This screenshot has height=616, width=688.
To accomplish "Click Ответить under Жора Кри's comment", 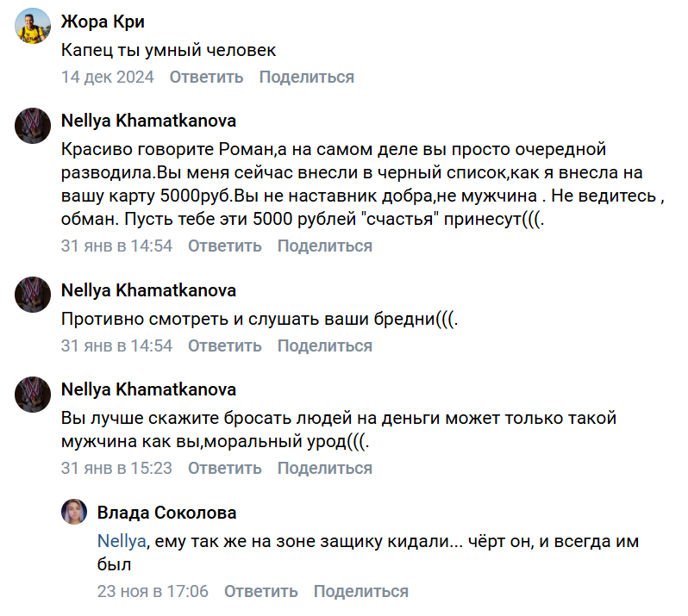I will point(206,77).
